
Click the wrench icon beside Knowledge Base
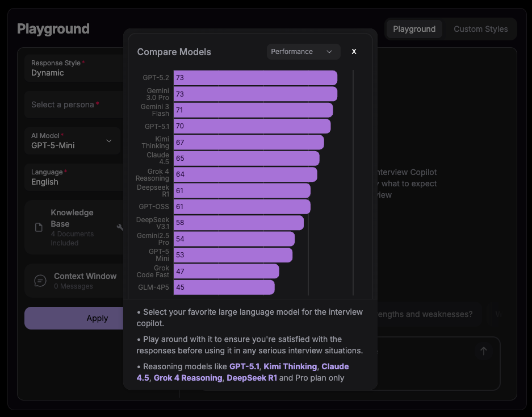click(x=120, y=227)
